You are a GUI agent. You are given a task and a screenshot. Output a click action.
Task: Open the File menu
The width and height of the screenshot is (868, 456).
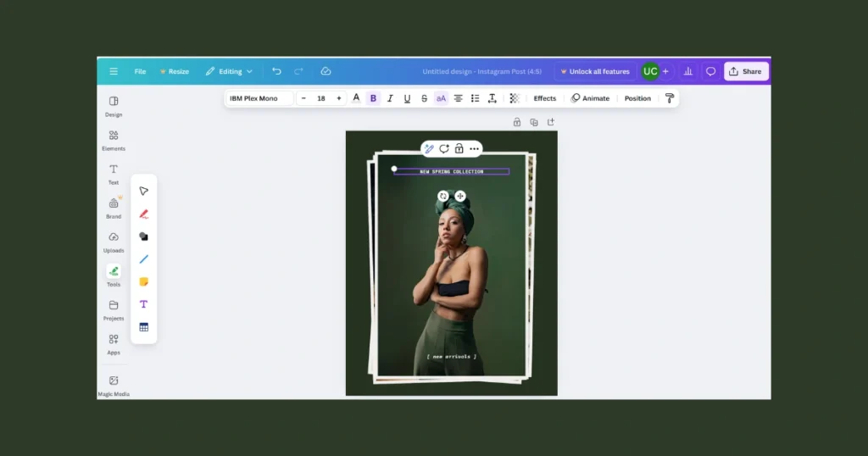coord(140,71)
